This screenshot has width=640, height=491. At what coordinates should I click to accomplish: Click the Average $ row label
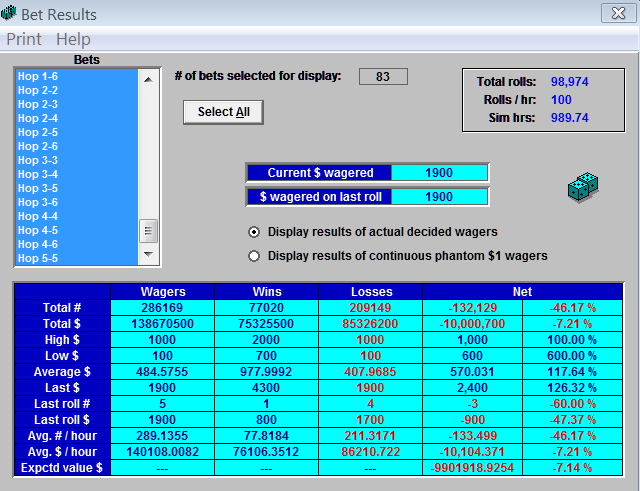click(x=62, y=372)
